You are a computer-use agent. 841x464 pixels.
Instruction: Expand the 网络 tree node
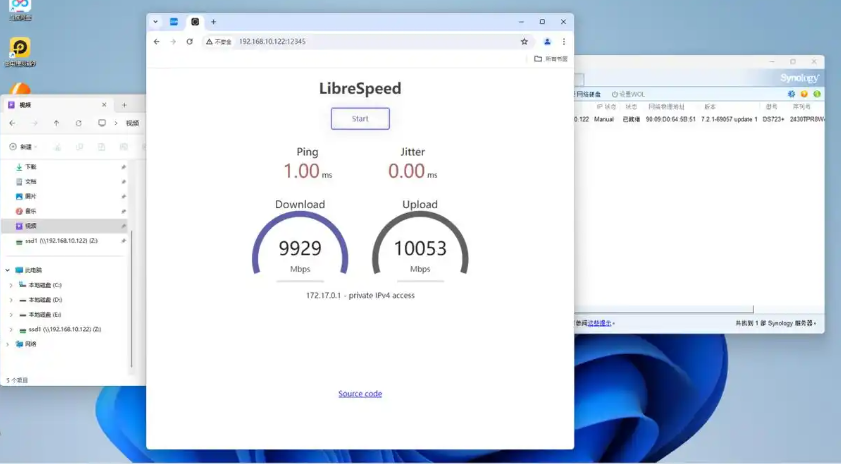[8, 344]
